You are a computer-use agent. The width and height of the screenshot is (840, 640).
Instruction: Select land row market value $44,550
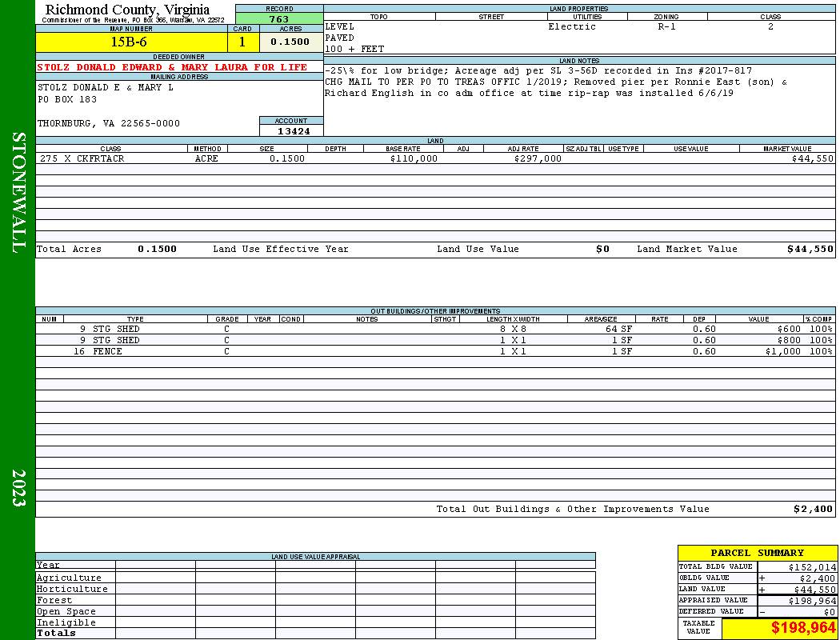point(812,158)
